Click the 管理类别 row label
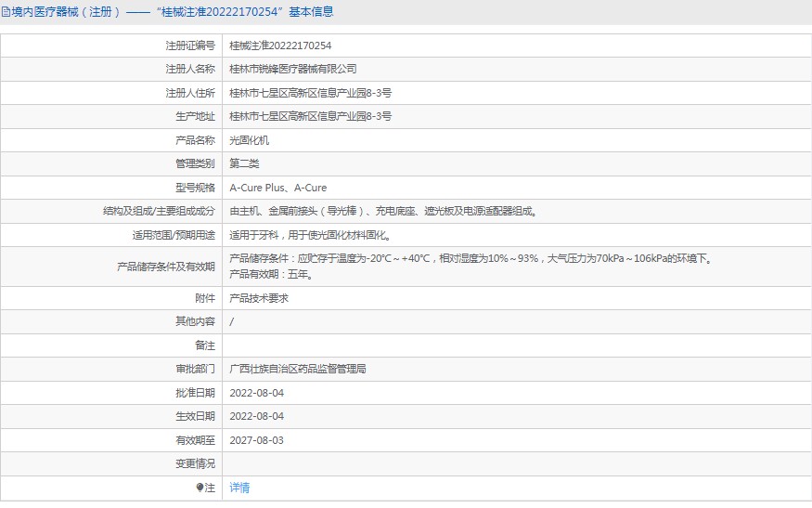Image resolution: width=812 pixels, height=508 pixels. 195,163
